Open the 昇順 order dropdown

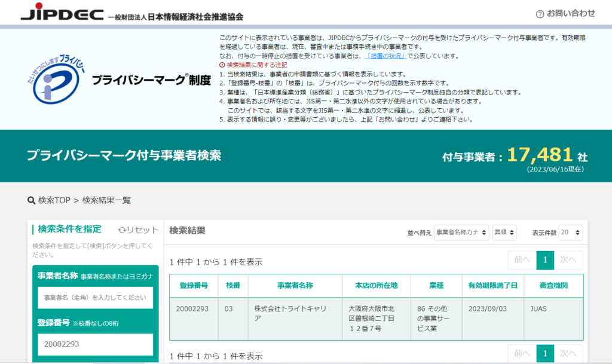coord(504,233)
